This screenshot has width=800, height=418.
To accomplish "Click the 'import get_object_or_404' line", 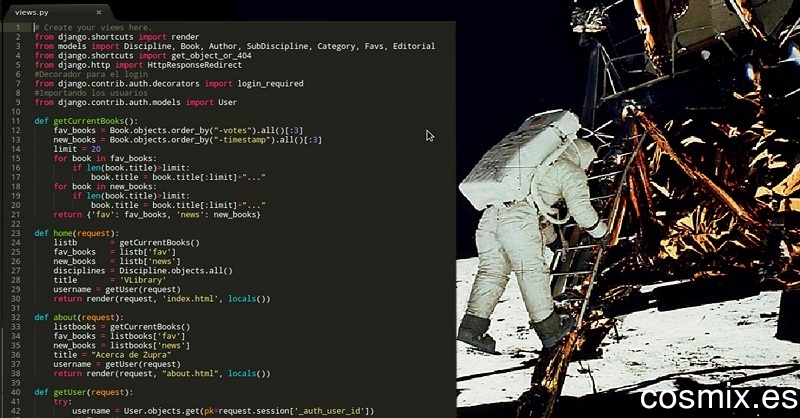I will pyautogui.click(x=143, y=56).
